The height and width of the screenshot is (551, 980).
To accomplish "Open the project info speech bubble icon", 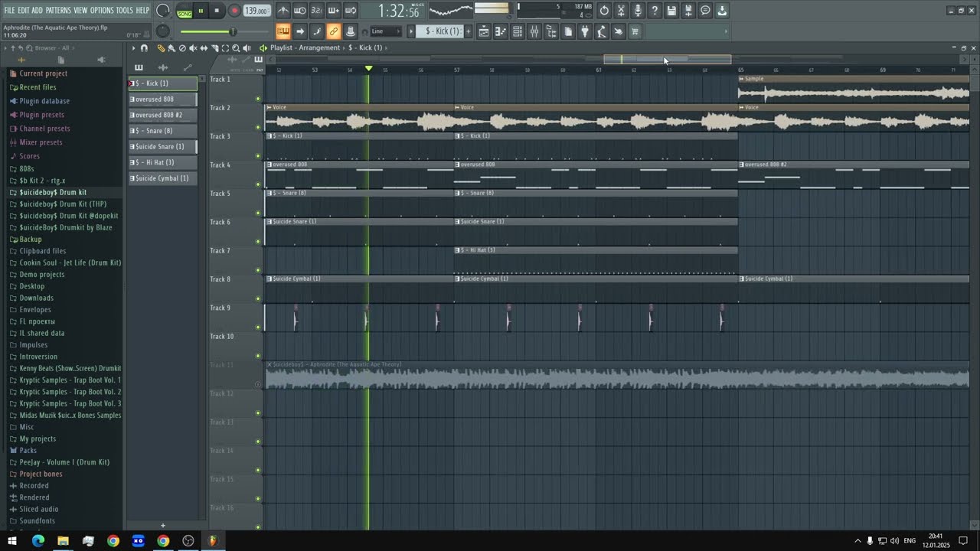I will (705, 11).
